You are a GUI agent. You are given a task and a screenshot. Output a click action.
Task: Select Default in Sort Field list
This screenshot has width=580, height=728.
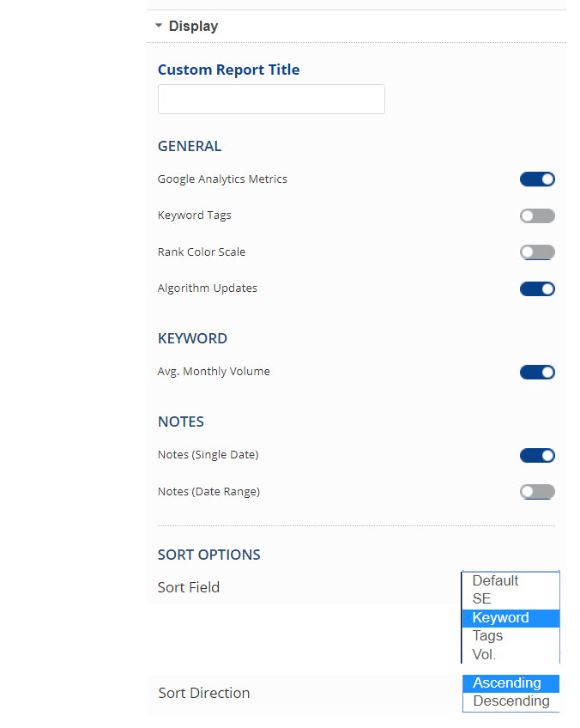(x=510, y=581)
